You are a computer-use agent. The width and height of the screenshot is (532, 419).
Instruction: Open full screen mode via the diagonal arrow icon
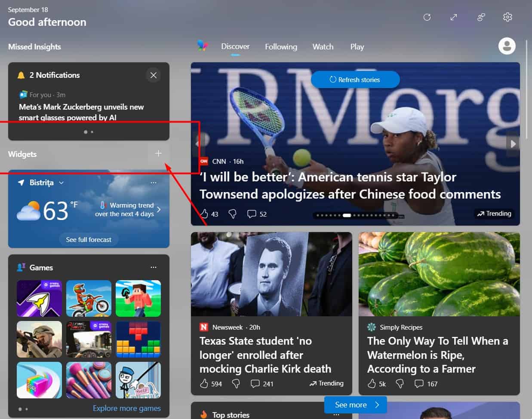click(454, 17)
